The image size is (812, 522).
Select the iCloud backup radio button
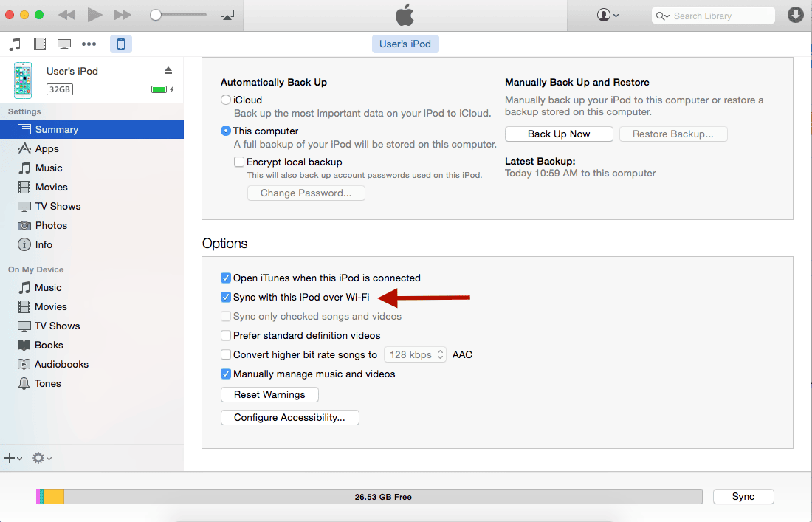click(226, 100)
